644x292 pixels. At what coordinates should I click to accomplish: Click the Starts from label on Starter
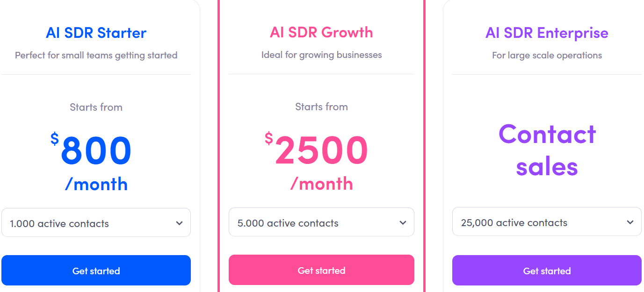[96, 107]
